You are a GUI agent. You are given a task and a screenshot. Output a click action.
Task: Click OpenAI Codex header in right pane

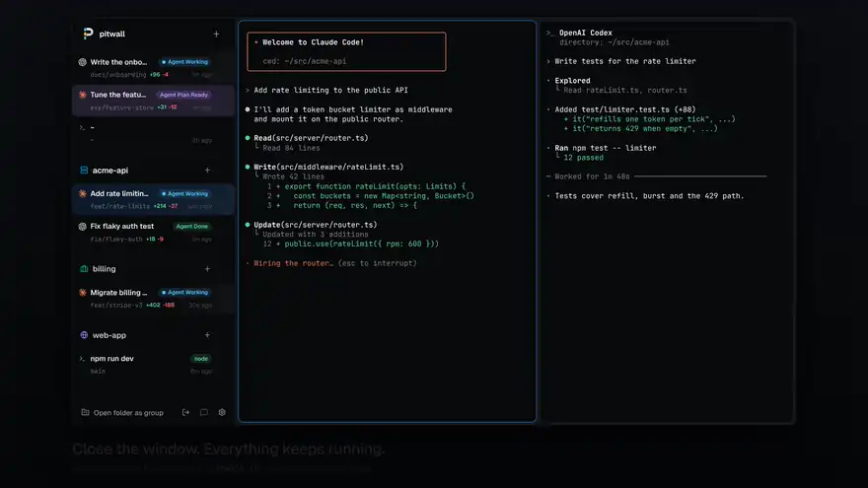[x=586, y=33]
